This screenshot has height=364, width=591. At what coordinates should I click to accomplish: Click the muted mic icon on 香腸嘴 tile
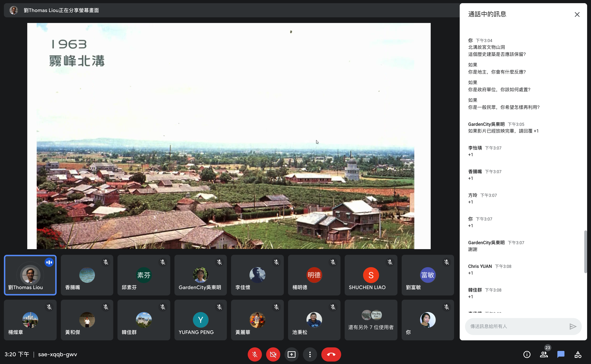point(106,262)
